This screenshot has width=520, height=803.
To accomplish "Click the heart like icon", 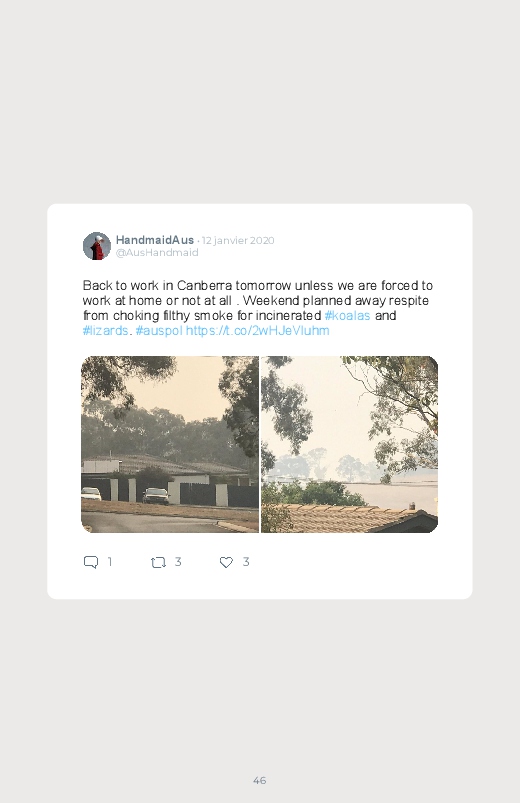I will point(226,562).
